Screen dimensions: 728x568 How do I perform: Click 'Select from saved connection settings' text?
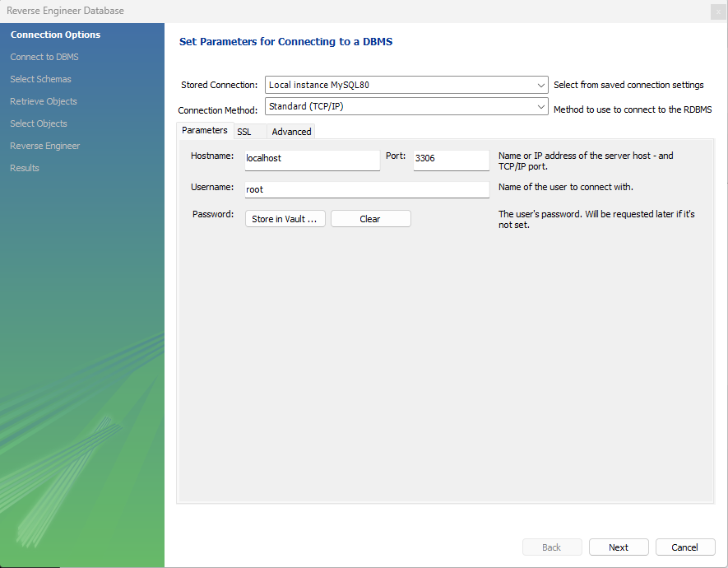[628, 85]
